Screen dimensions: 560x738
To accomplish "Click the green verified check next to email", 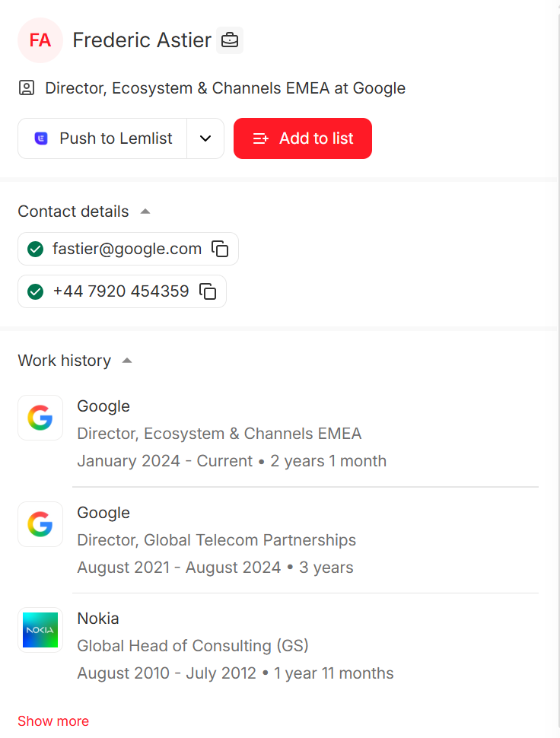I will click(35, 249).
